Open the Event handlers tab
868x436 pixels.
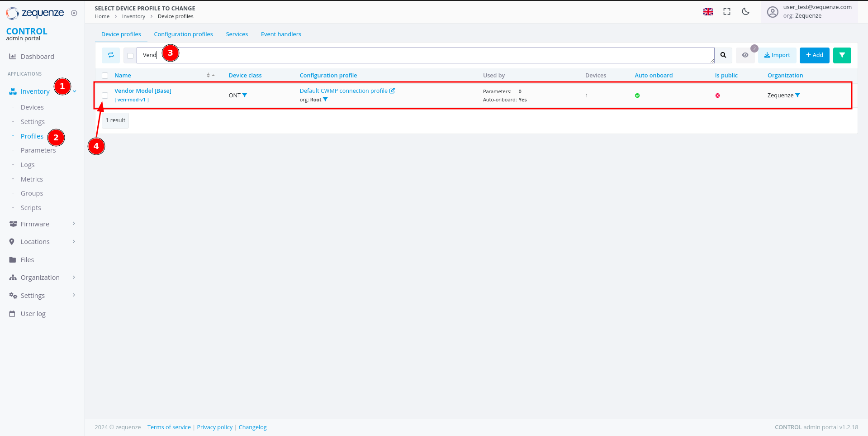[x=281, y=34]
